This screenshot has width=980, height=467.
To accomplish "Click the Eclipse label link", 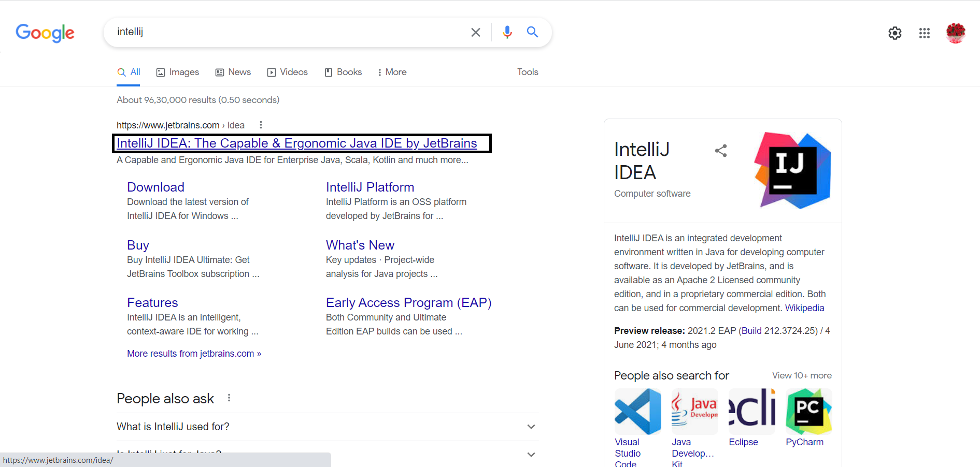I will click(x=743, y=442).
